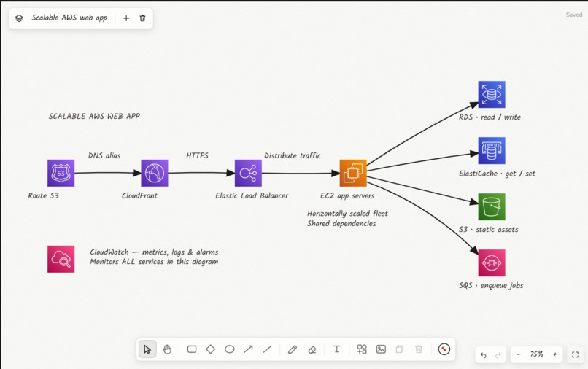Select the EC2 app servers icon
Viewport: 588px width, 369px height.
[x=353, y=173]
